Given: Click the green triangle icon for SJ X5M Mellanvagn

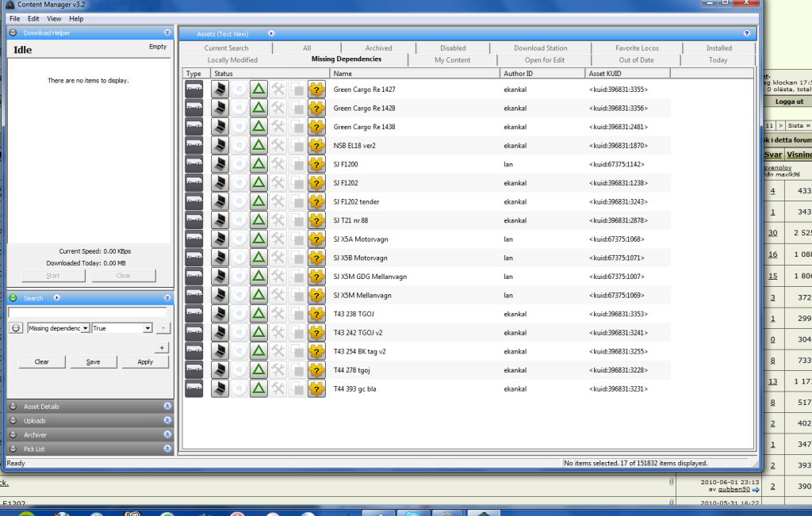Looking at the screenshot, I should coord(259,295).
